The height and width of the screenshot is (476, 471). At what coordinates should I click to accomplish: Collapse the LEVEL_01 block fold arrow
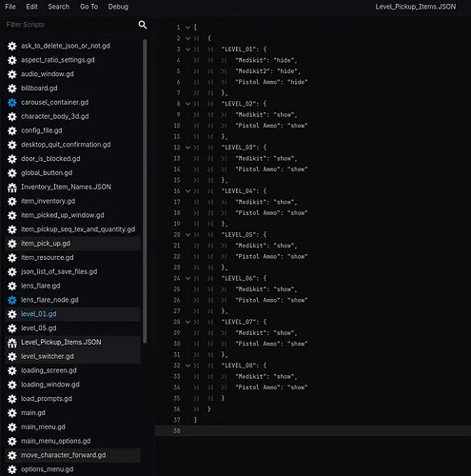click(187, 50)
